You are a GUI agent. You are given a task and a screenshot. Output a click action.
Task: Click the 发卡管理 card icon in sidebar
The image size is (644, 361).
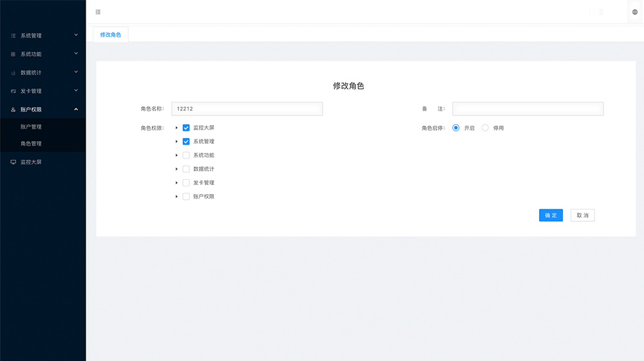[x=14, y=91]
